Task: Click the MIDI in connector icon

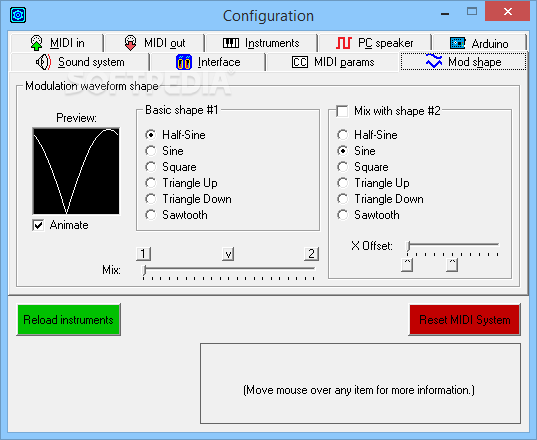Action: tap(36, 43)
